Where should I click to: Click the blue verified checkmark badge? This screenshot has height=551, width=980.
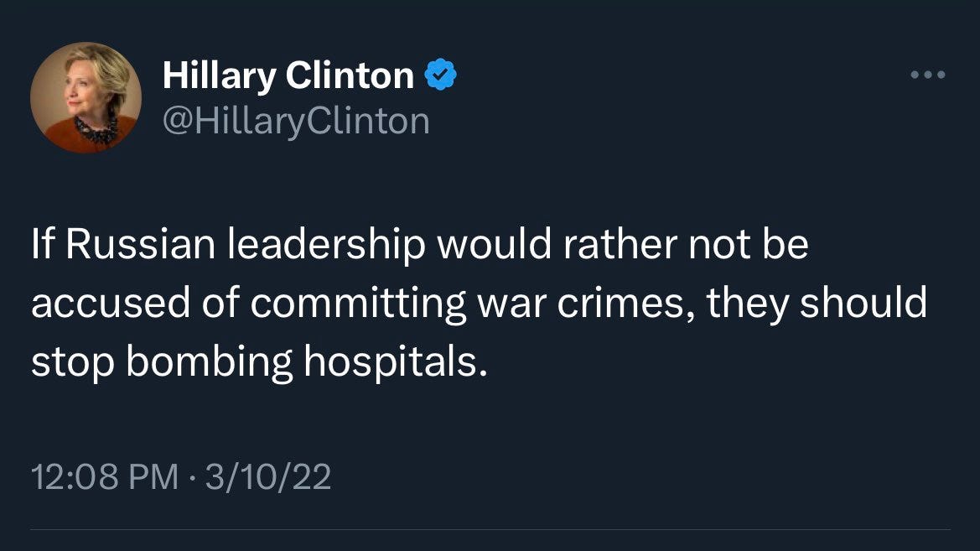click(441, 75)
